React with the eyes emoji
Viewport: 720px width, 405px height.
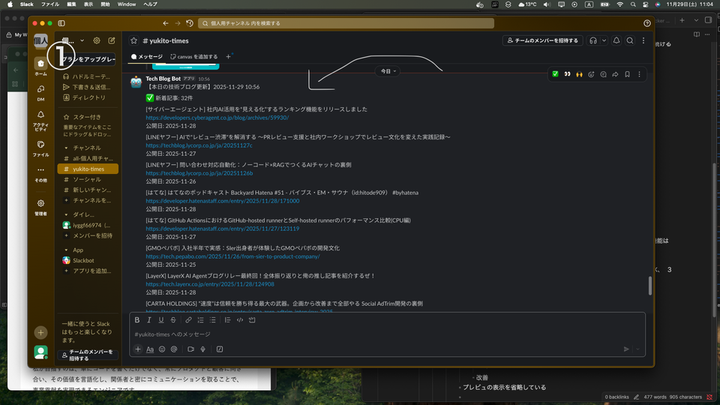click(567, 74)
